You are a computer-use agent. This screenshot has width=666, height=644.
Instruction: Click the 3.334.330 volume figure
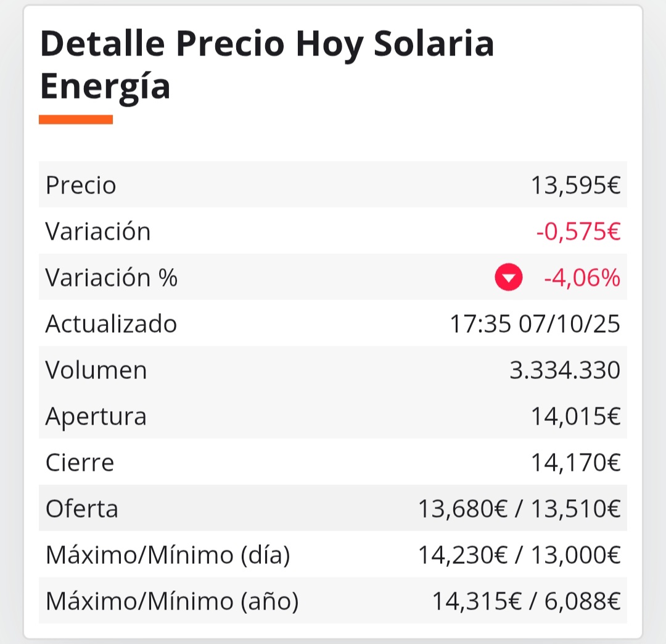point(565,370)
